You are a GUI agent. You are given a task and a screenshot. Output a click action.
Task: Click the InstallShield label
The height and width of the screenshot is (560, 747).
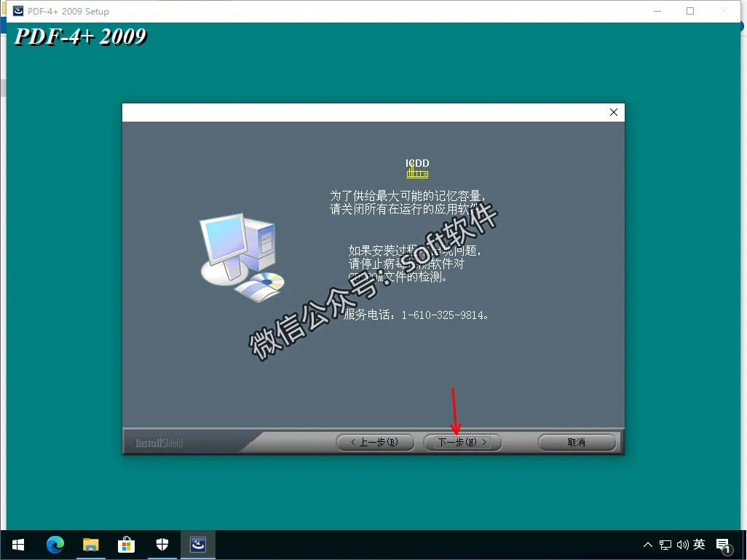click(x=159, y=443)
